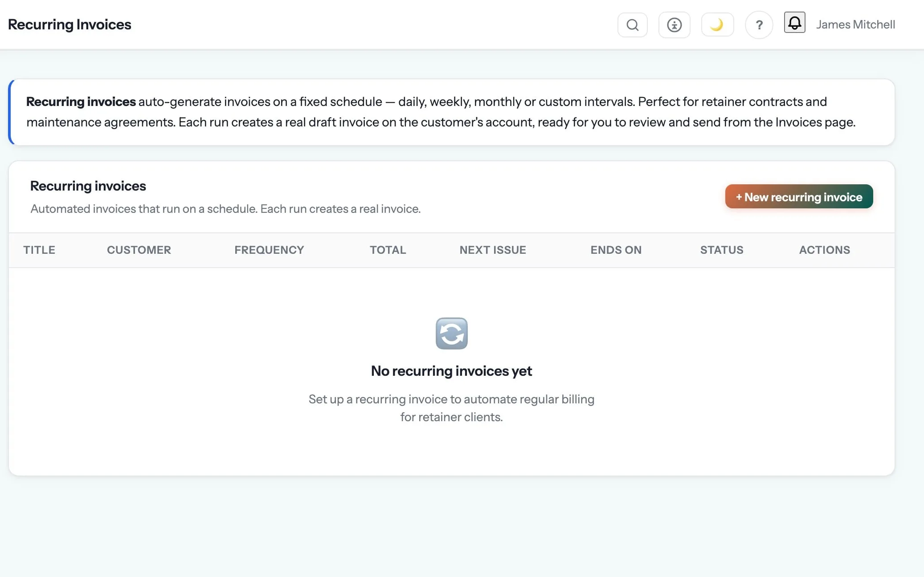The width and height of the screenshot is (924, 577).
Task: Select the ACTIONS column header
Action: [824, 250]
